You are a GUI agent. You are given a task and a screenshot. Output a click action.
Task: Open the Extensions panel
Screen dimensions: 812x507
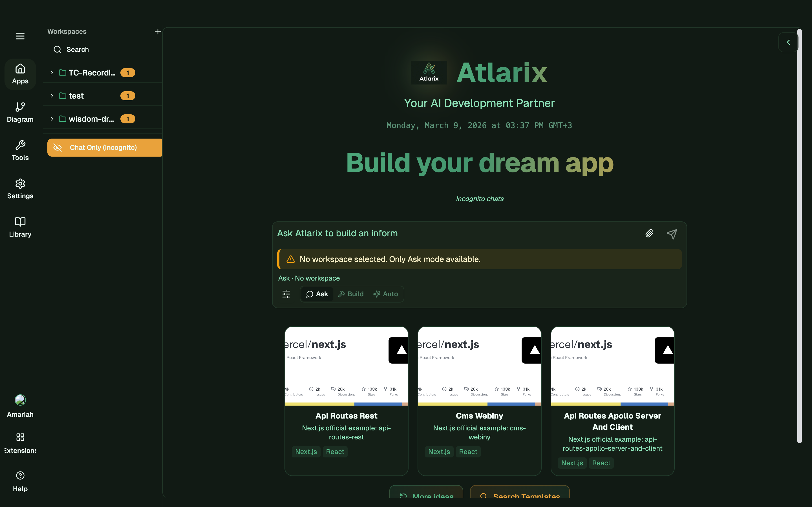pos(20,442)
